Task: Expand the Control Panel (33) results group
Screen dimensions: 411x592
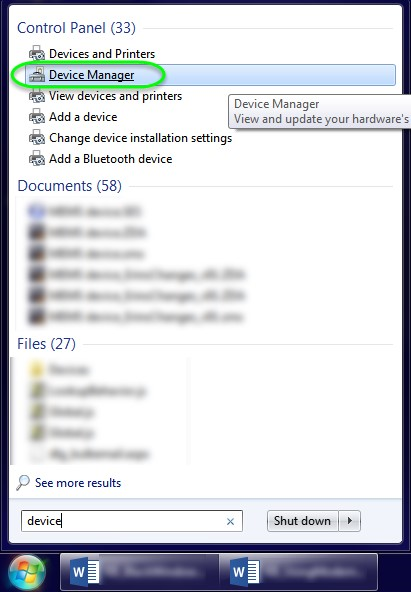Action: [76, 28]
